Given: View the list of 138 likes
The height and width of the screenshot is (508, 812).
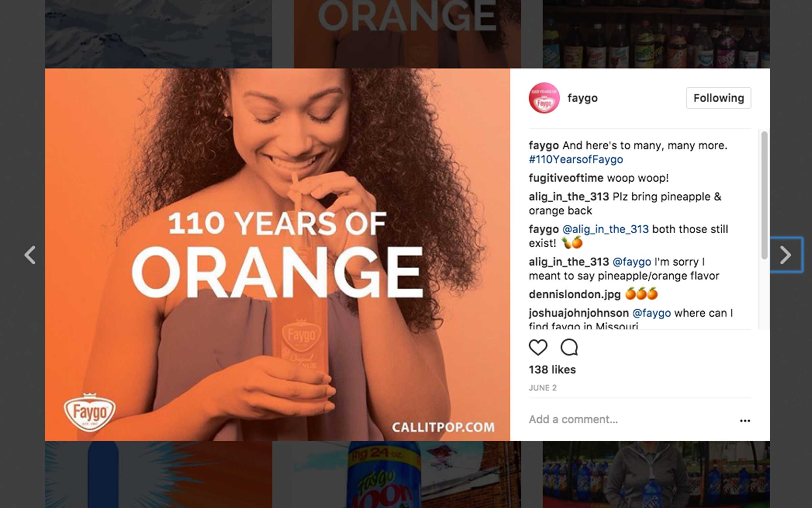Looking at the screenshot, I should [x=552, y=369].
